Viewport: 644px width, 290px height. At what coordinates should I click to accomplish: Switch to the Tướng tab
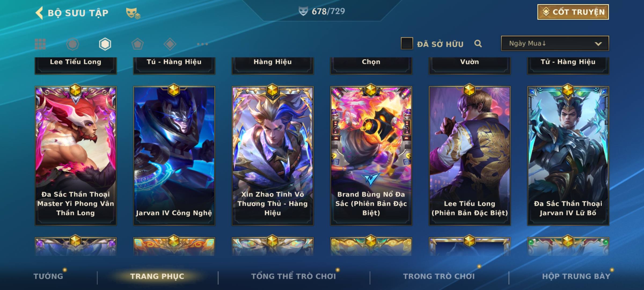pyautogui.click(x=48, y=276)
